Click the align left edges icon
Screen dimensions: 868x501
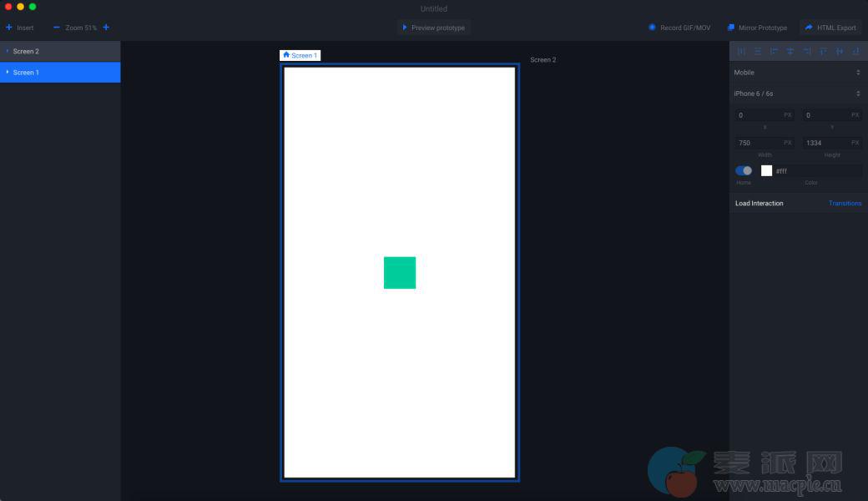[774, 51]
